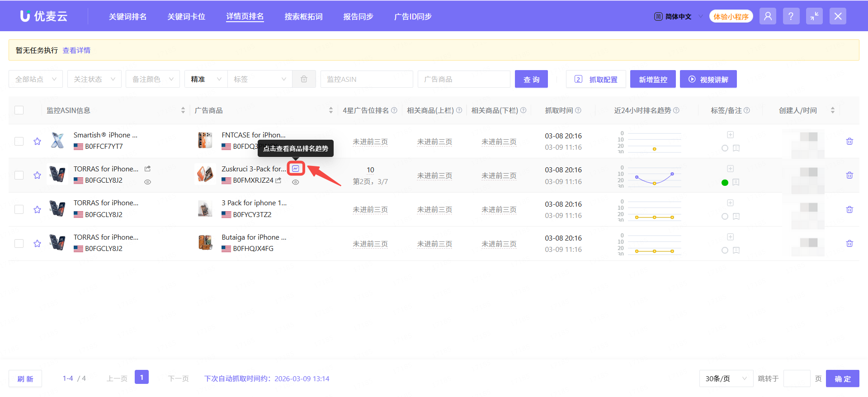Check the select-all checkbox in table header
This screenshot has width=868, height=397.
point(19,110)
